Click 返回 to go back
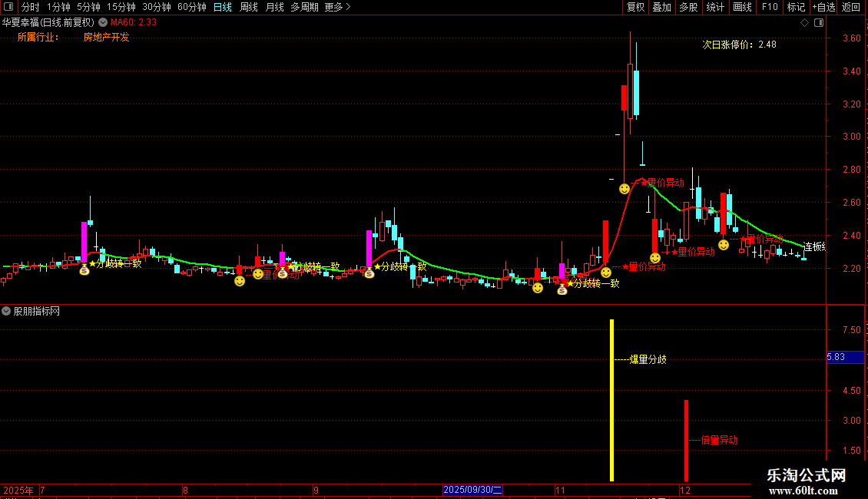Image resolution: width=868 pixels, height=499 pixels. [x=851, y=7]
